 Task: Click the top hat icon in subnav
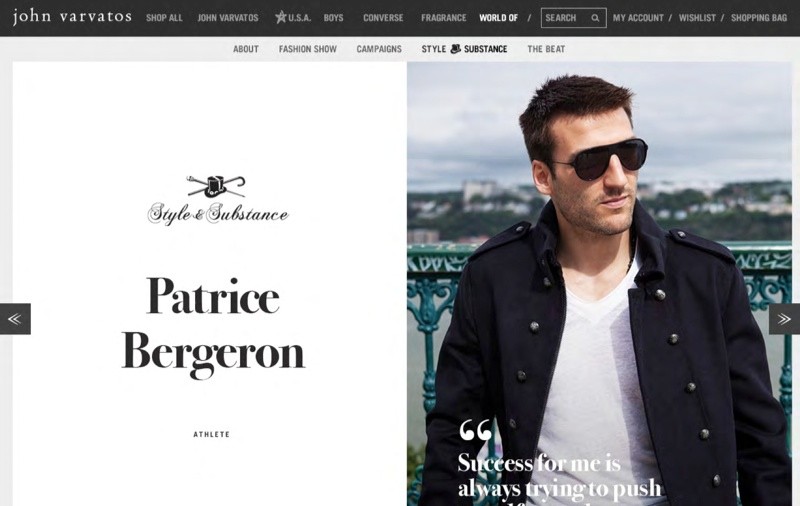455,48
